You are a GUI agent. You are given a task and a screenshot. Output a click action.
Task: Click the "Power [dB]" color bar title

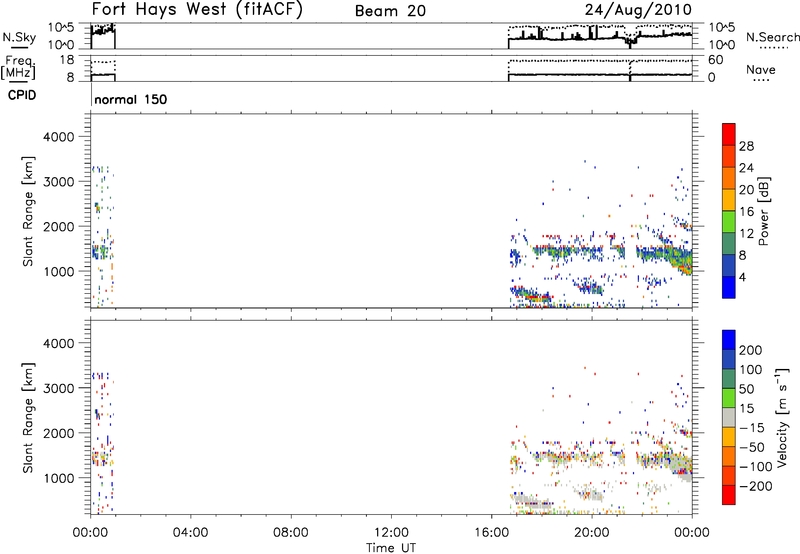click(764, 211)
